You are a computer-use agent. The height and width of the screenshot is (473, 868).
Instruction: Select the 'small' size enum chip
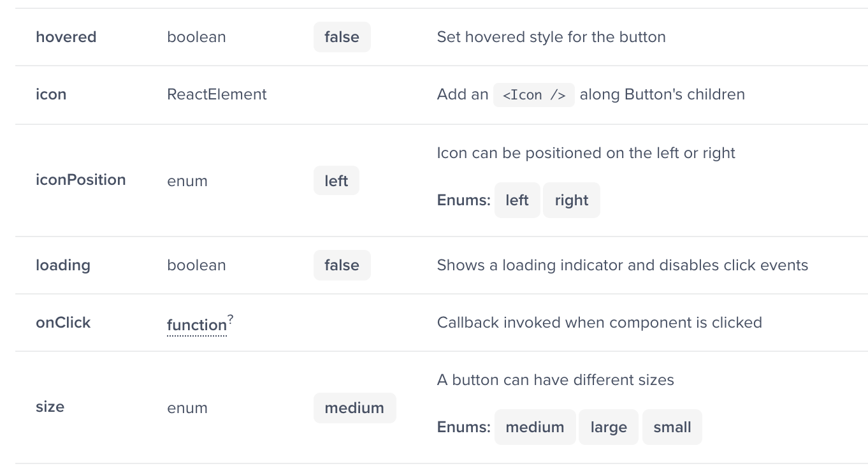[x=672, y=427]
